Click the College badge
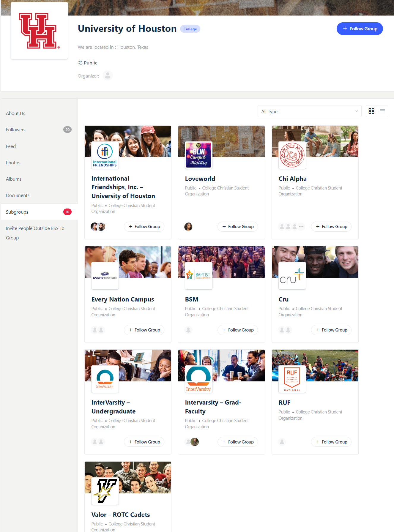 [190, 29]
